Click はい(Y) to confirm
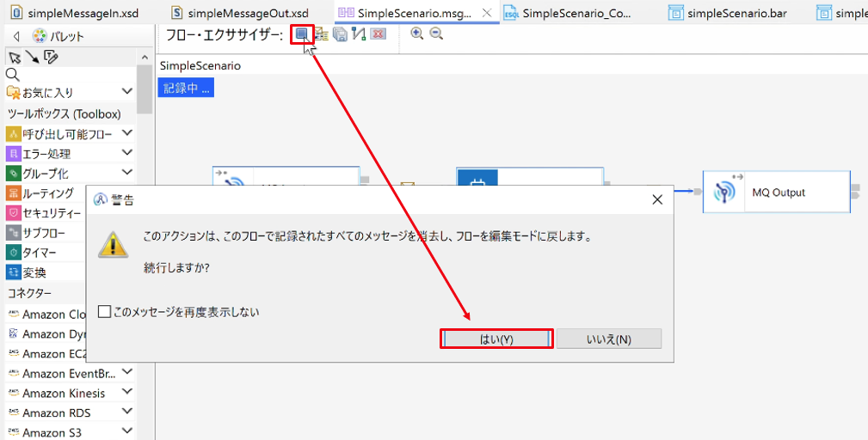 click(x=496, y=339)
